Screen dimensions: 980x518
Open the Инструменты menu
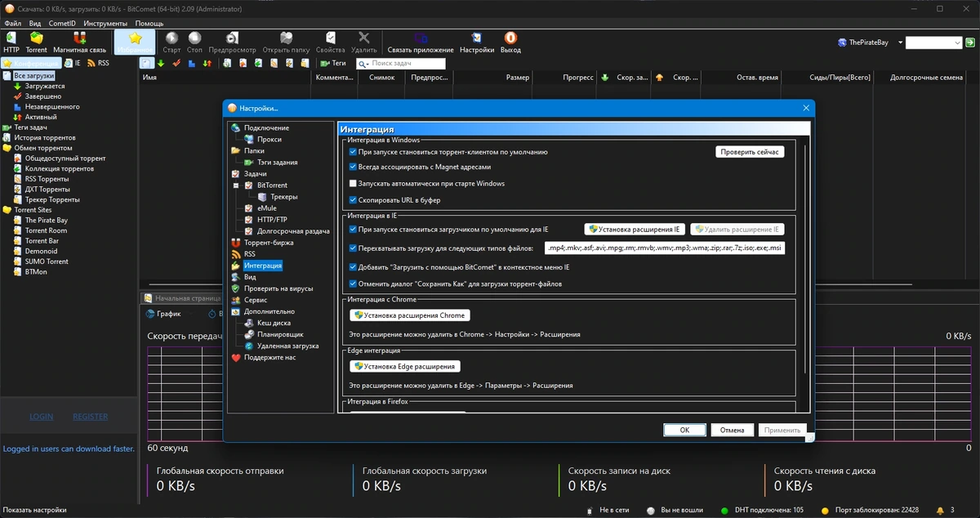coord(105,24)
